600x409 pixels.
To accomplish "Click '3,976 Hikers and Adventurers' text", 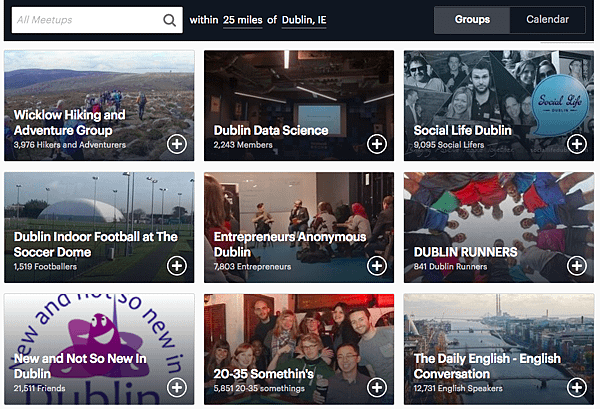I will (x=70, y=145).
